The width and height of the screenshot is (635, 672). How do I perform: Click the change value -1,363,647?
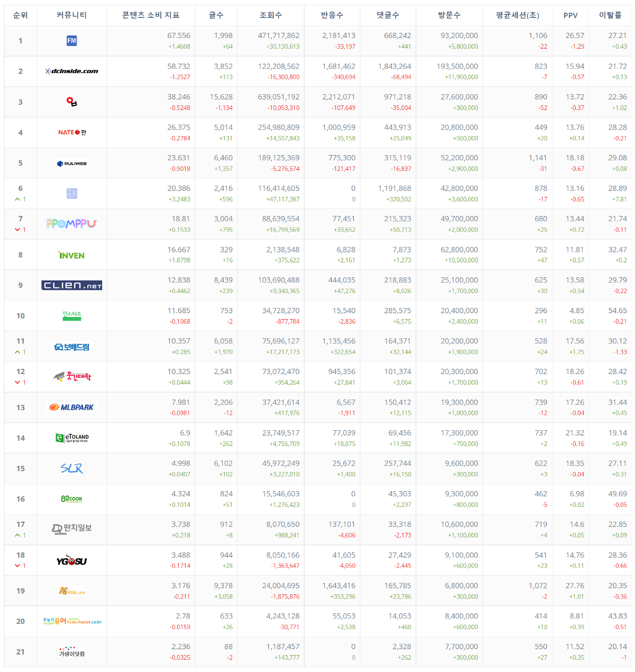[x=285, y=566]
